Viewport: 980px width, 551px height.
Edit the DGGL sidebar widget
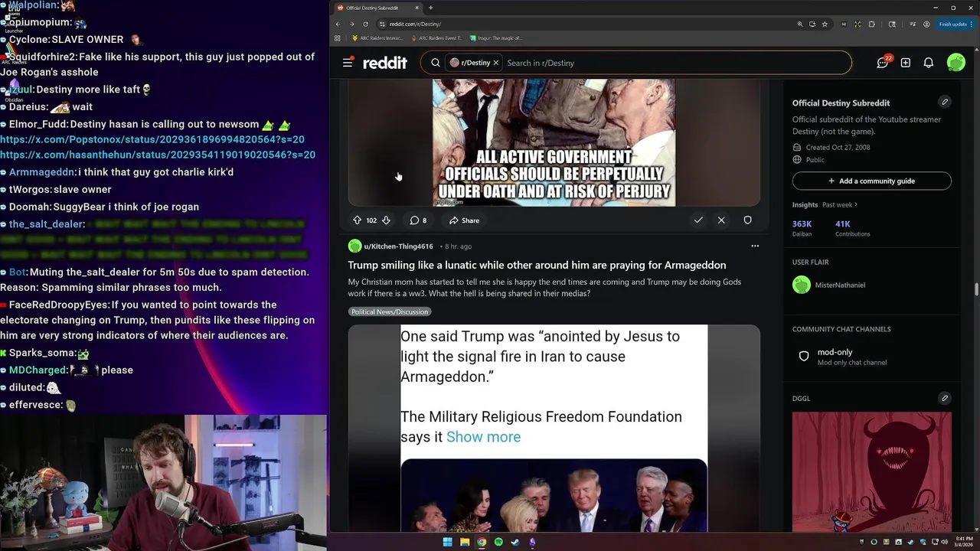tap(944, 398)
